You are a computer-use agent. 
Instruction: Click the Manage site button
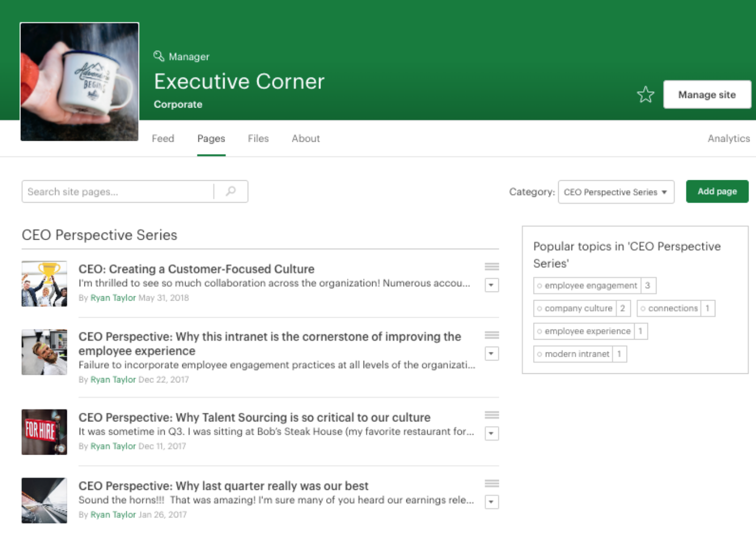707,95
